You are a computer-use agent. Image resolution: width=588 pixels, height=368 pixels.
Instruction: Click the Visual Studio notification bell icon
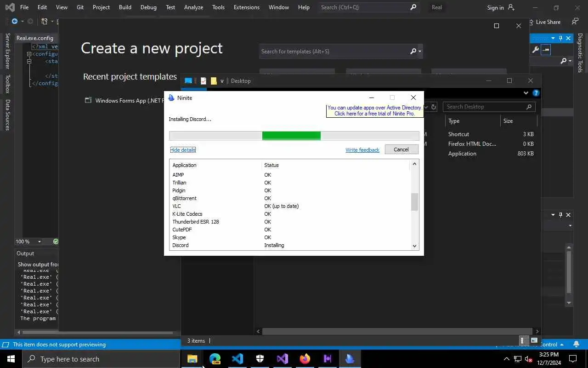point(577,344)
